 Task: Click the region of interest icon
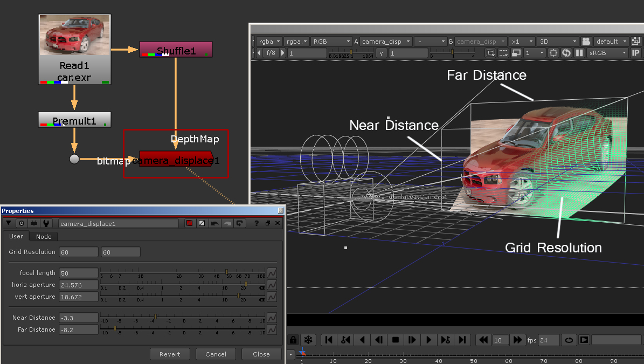(x=490, y=53)
